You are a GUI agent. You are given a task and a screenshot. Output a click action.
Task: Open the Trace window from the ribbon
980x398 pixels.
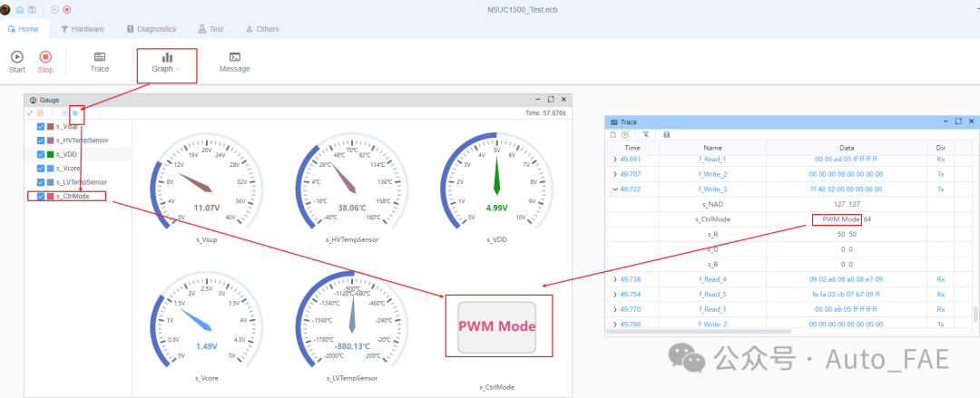(100, 62)
